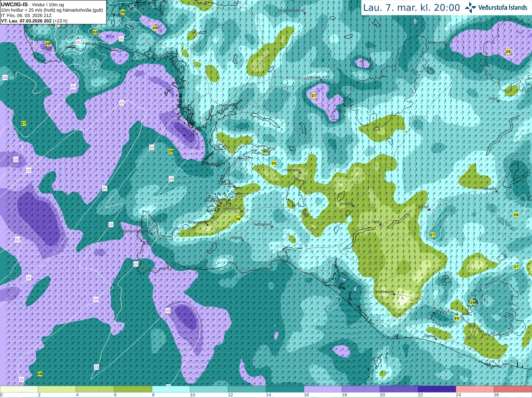Click the Búrfell station label
The height and width of the screenshot is (398, 532).
[x=423, y=206]
